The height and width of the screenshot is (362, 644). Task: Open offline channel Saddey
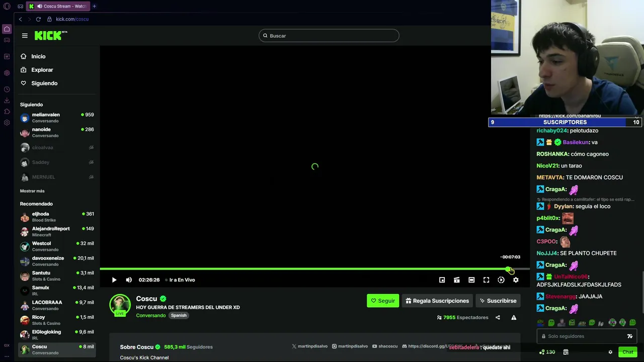coord(57,162)
